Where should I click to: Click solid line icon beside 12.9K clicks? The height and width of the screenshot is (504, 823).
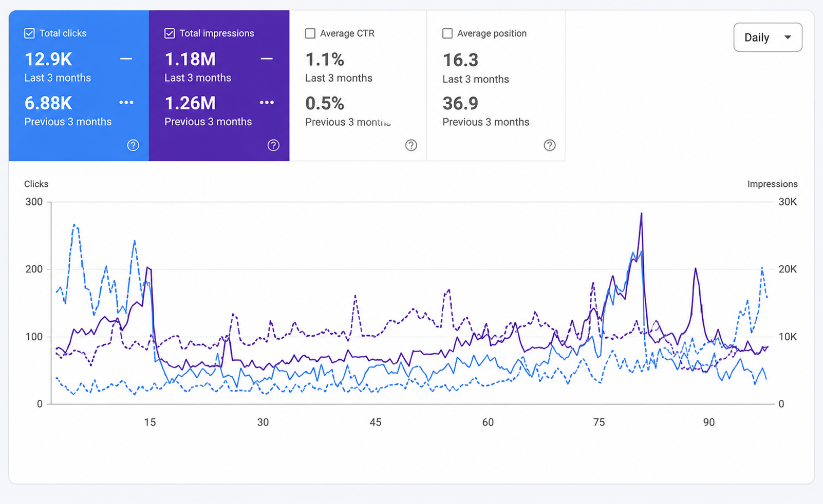(126, 59)
